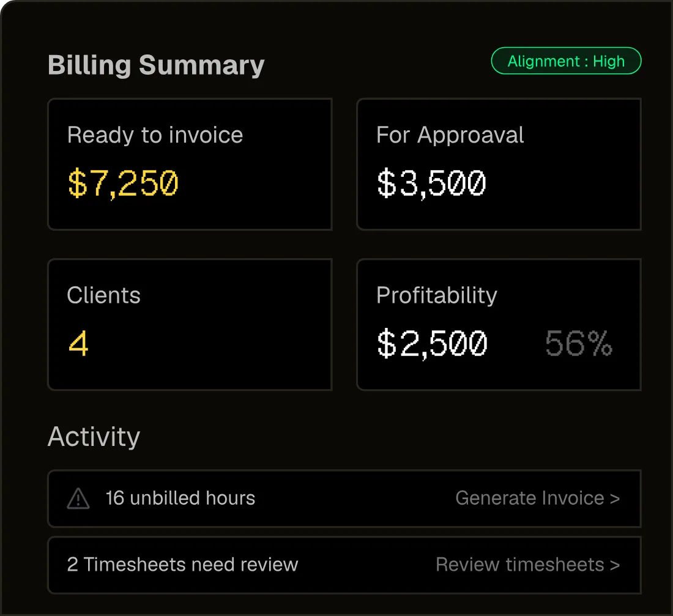This screenshot has width=673, height=616.
Task: Open the Profitability card
Action: click(499, 325)
